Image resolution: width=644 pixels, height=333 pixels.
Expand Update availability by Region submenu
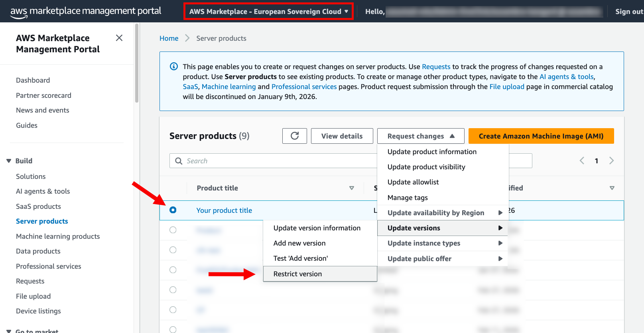click(x=443, y=213)
